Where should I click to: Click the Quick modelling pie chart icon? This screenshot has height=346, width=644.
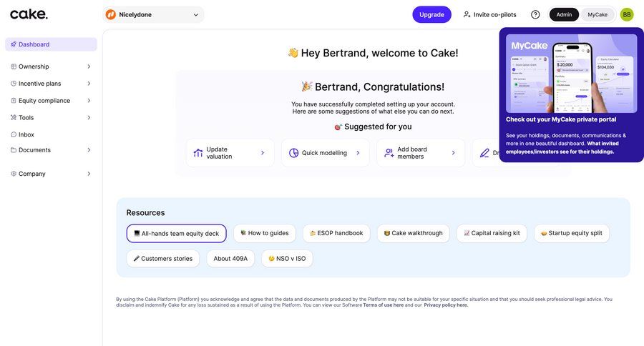(x=293, y=153)
